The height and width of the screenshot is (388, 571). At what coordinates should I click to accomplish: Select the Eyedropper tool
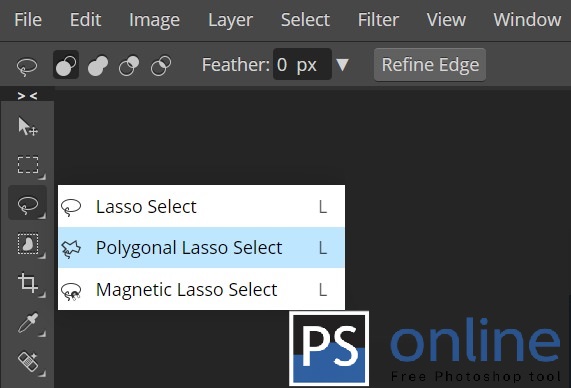(28, 323)
